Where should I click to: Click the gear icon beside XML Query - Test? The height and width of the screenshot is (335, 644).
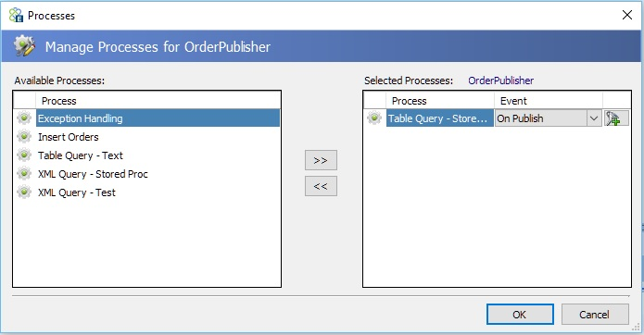tap(24, 192)
